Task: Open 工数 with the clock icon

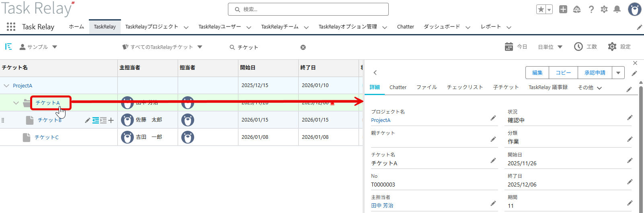Action: (x=585, y=47)
